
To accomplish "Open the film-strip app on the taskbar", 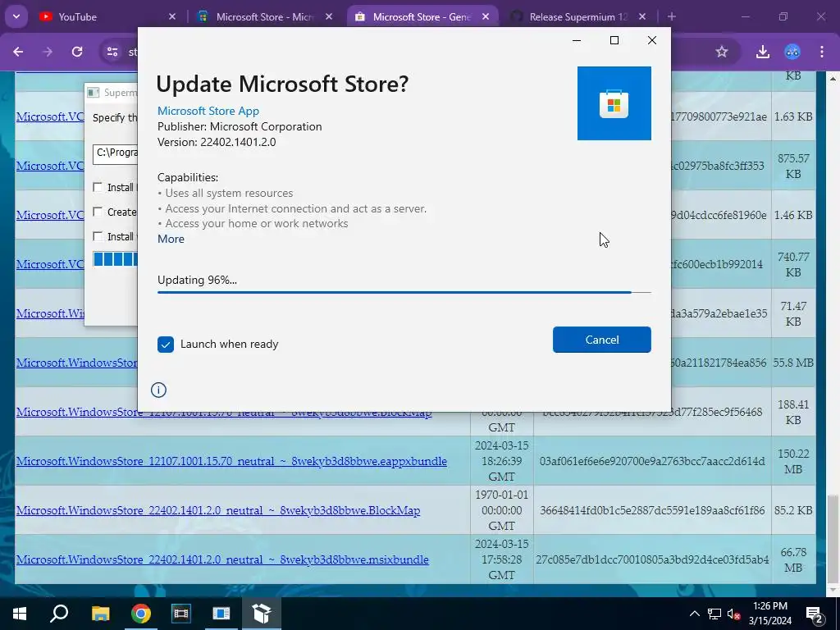I will 180,614.
